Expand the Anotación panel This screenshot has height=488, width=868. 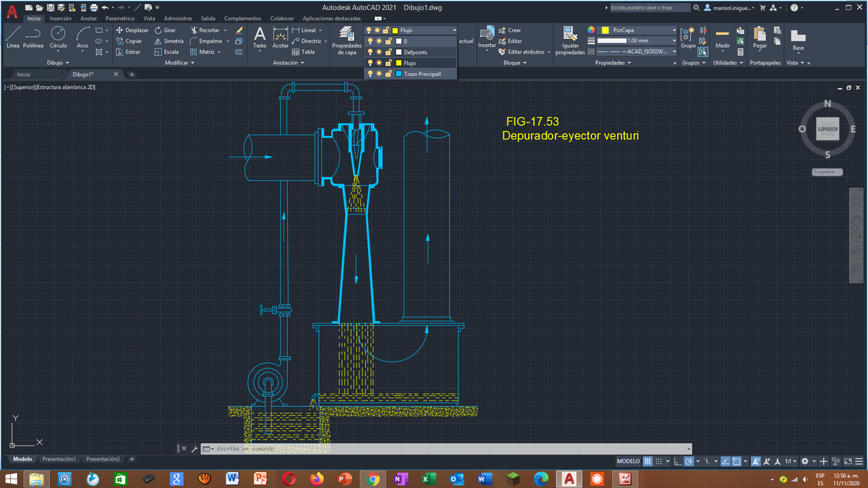289,63
